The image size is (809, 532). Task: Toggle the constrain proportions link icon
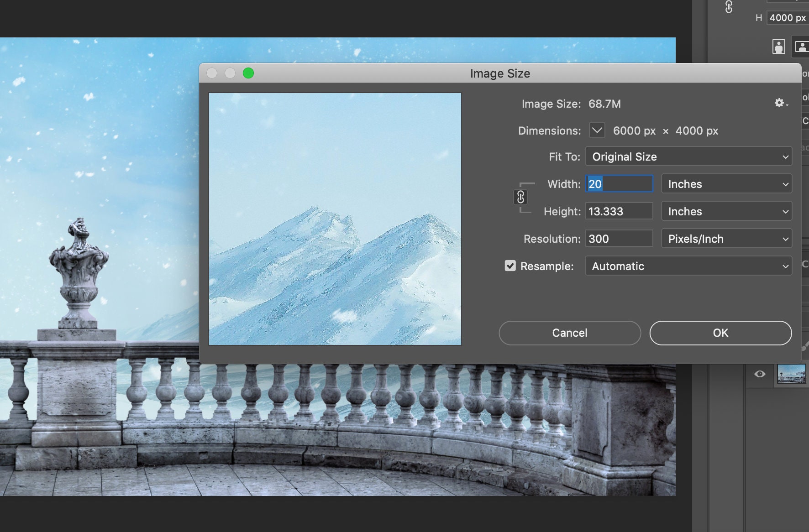(520, 197)
